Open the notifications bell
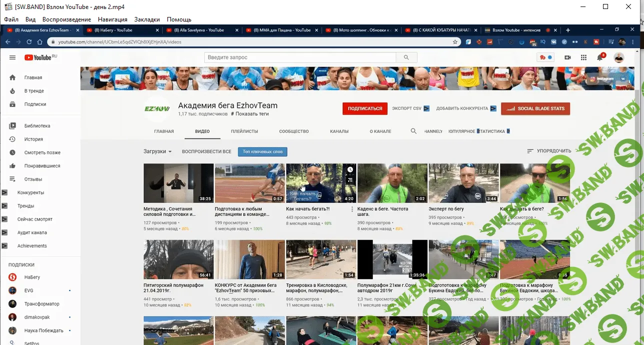This screenshot has width=644, height=345. point(600,57)
